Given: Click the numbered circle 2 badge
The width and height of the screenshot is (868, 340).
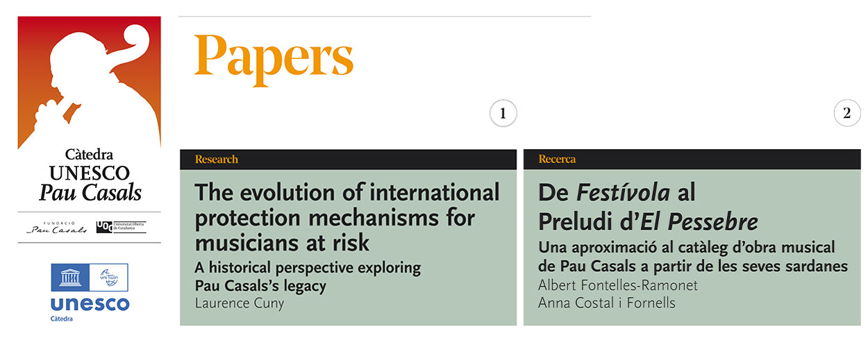Looking at the screenshot, I should click(846, 114).
